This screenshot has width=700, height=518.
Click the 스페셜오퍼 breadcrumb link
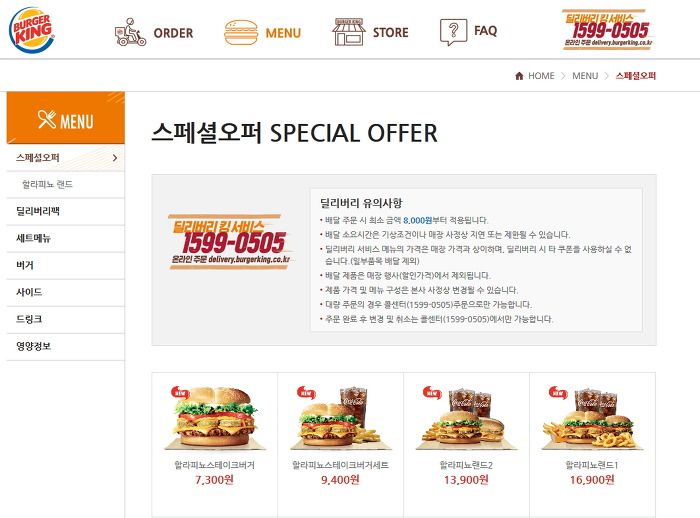pos(636,76)
